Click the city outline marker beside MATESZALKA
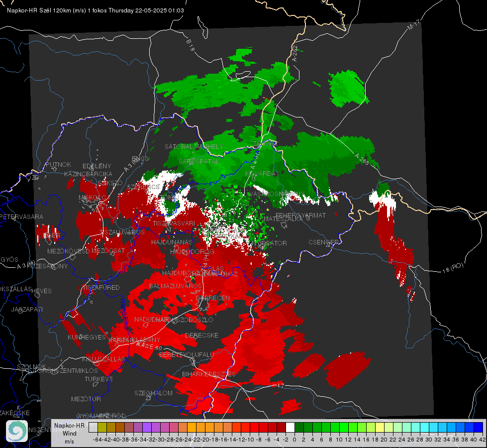Screen dimensions: 487x448 pos(284,225)
